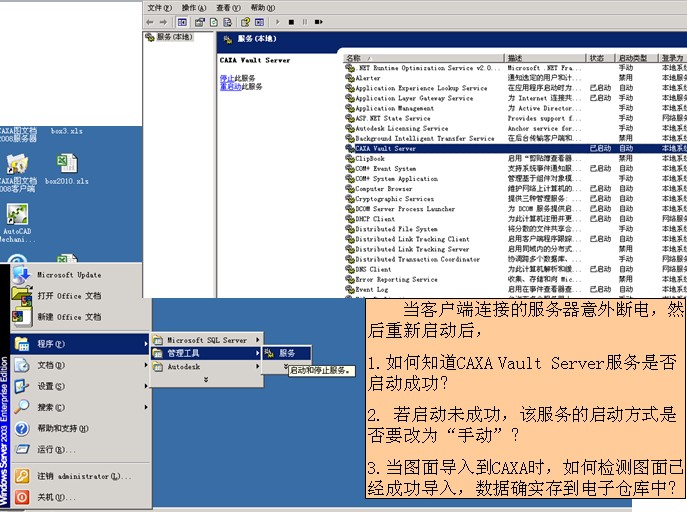Image resolution: width=687 pixels, height=512 pixels.
Task: Expand the Microsoft SQL Server submenu
Action: click(x=207, y=340)
